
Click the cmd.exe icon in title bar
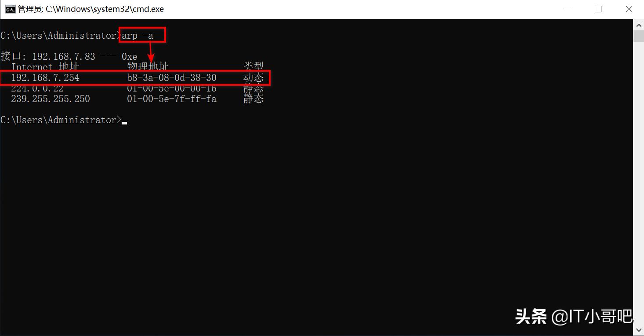click(10, 9)
